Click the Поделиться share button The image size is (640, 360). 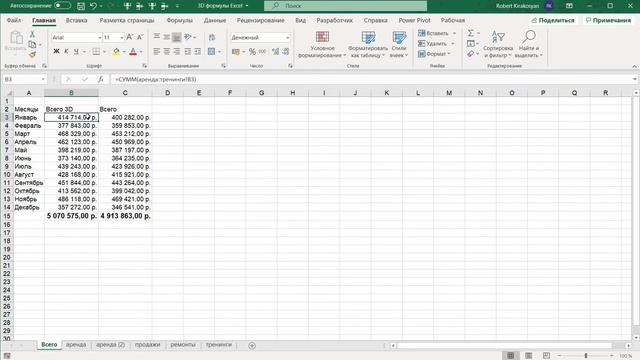point(553,20)
